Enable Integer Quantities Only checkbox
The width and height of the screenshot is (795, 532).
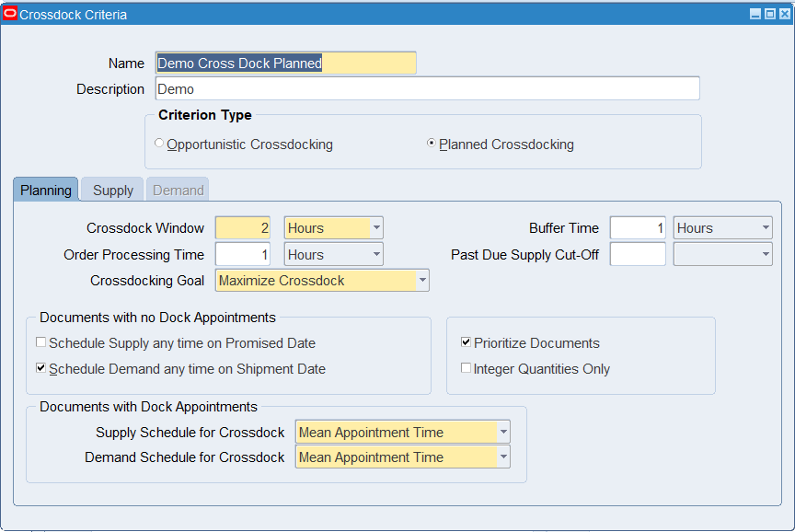467,368
